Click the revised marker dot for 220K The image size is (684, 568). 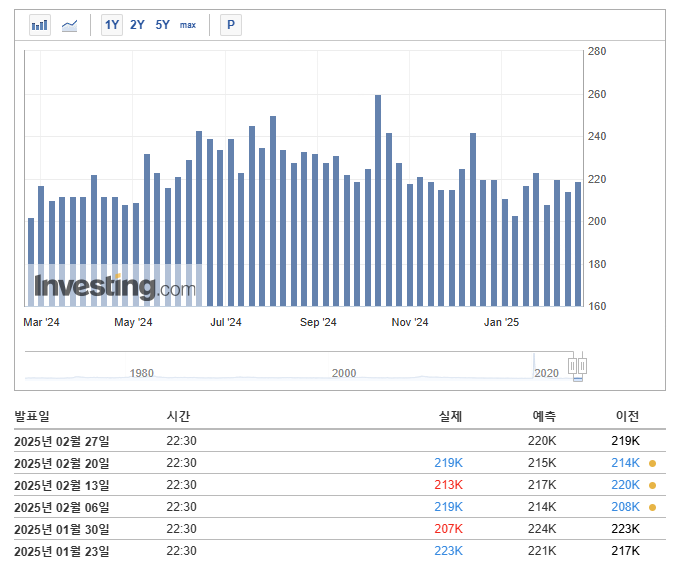652,485
